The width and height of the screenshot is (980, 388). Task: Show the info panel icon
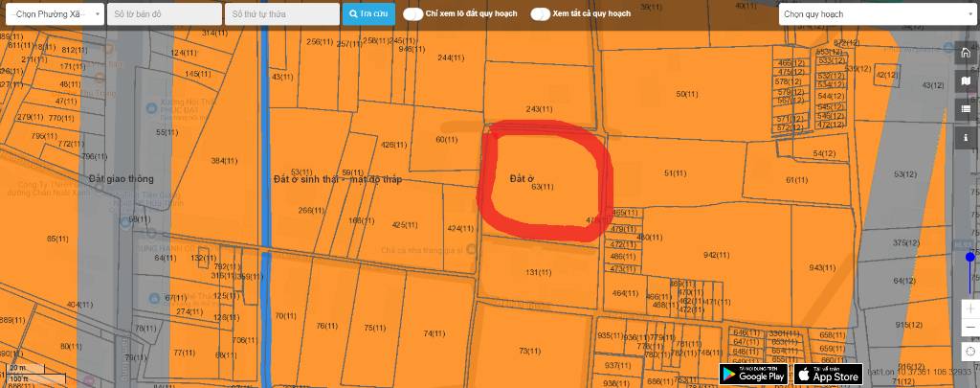point(967,138)
